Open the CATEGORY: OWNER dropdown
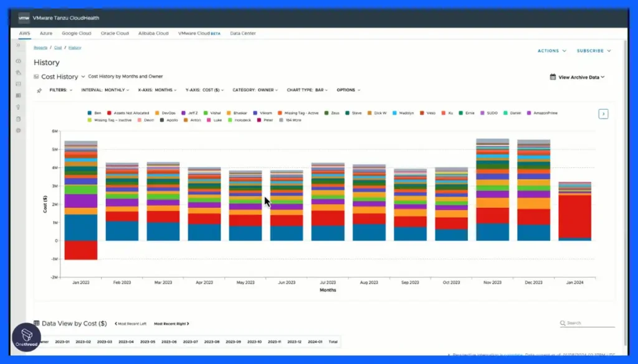Viewport: 638px width, 364px height. pos(255,90)
